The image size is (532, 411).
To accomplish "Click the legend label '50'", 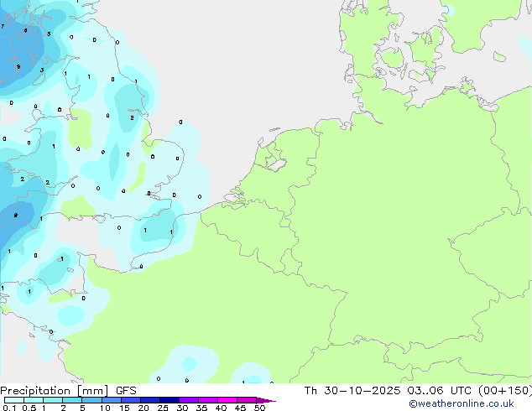I will click(259, 408).
